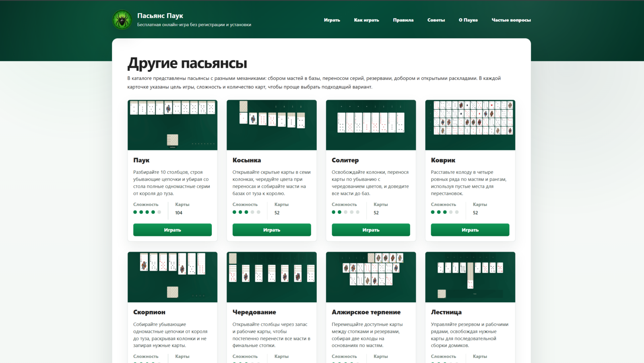The width and height of the screenshot is (644, 363).
Task: Open the Советы menu item
Action: tap(436, 20)
